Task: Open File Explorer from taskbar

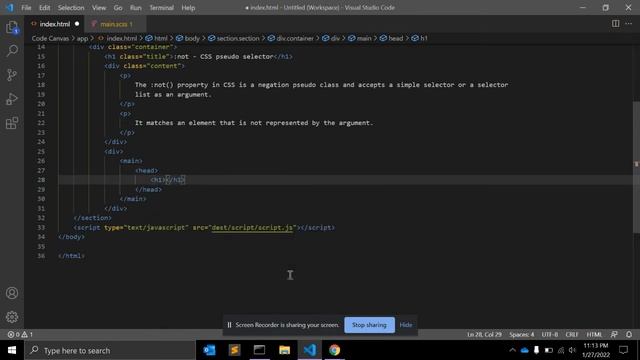Action: point(284,350)
